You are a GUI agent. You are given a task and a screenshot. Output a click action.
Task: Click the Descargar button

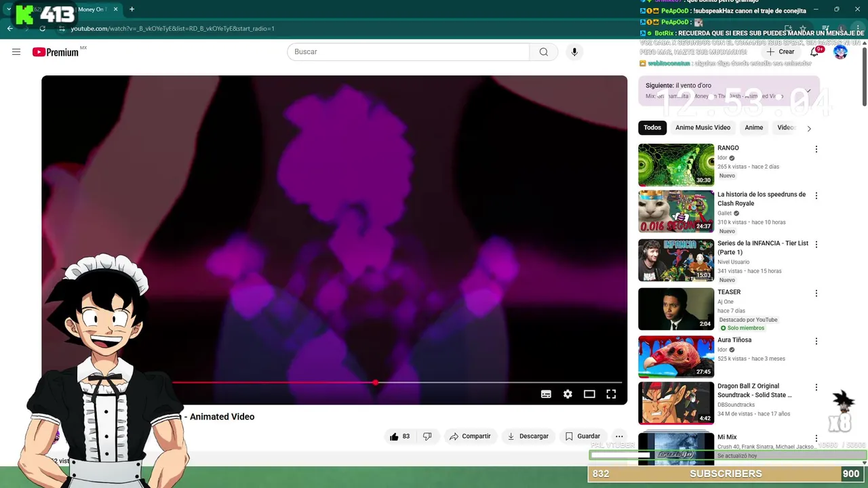pyautogui.click(x=528, y=436)
